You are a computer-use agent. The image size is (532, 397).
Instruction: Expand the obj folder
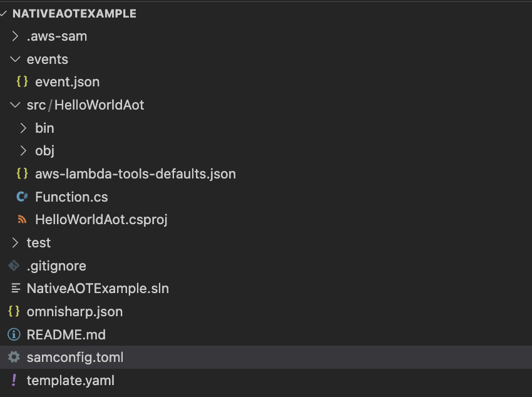[x=23, y=151]
